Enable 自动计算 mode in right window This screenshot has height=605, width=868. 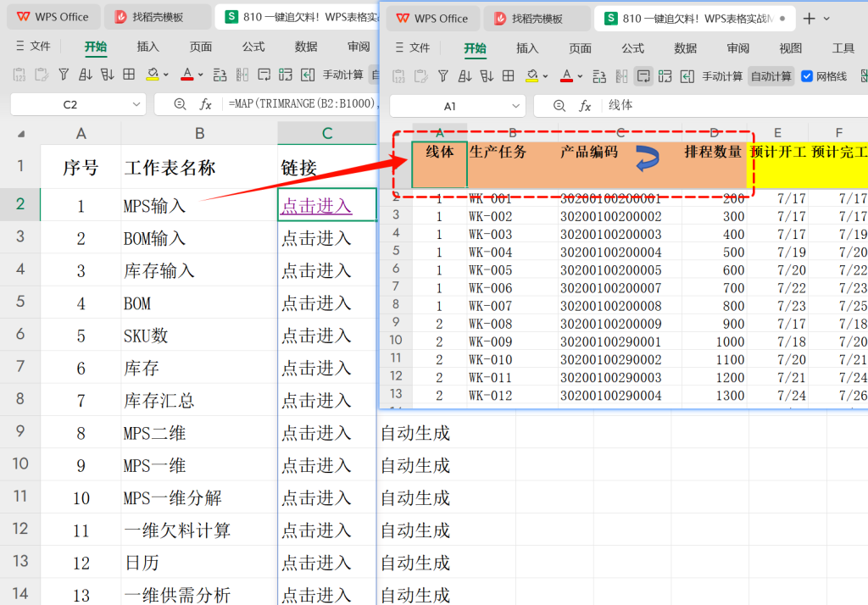[771, 75]
